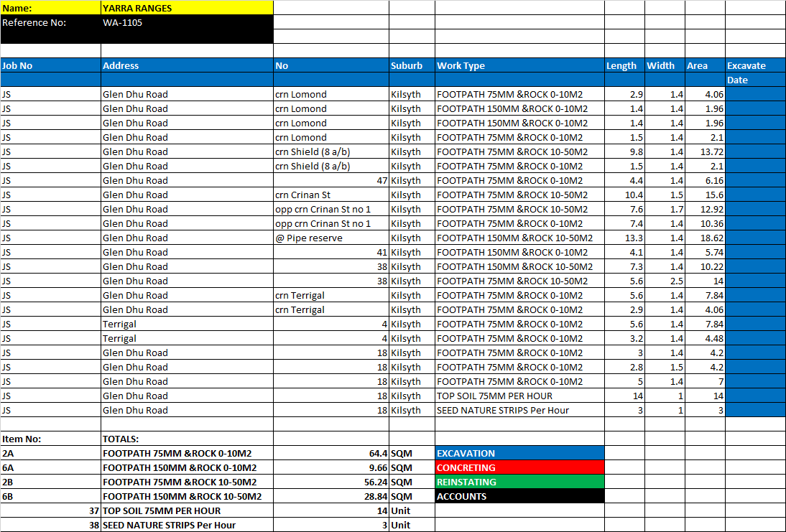Click the blue EXCAVATION legend cell
Image resolution: width=786 pixels, height=532 pixels.
click(519, 453)
